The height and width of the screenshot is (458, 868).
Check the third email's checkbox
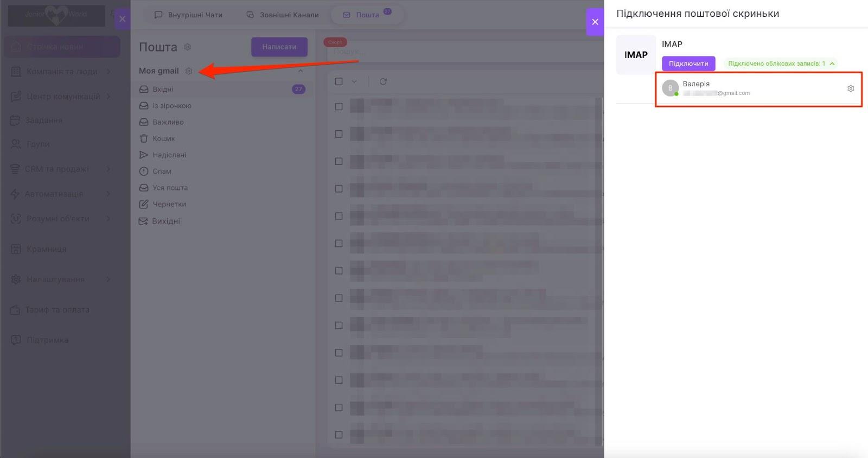coord(339,161)
